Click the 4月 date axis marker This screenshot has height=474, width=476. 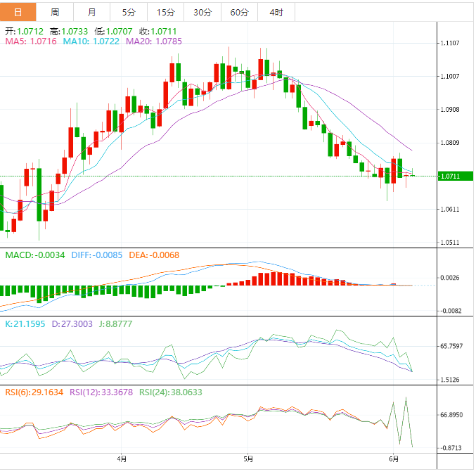coord(122,459)
